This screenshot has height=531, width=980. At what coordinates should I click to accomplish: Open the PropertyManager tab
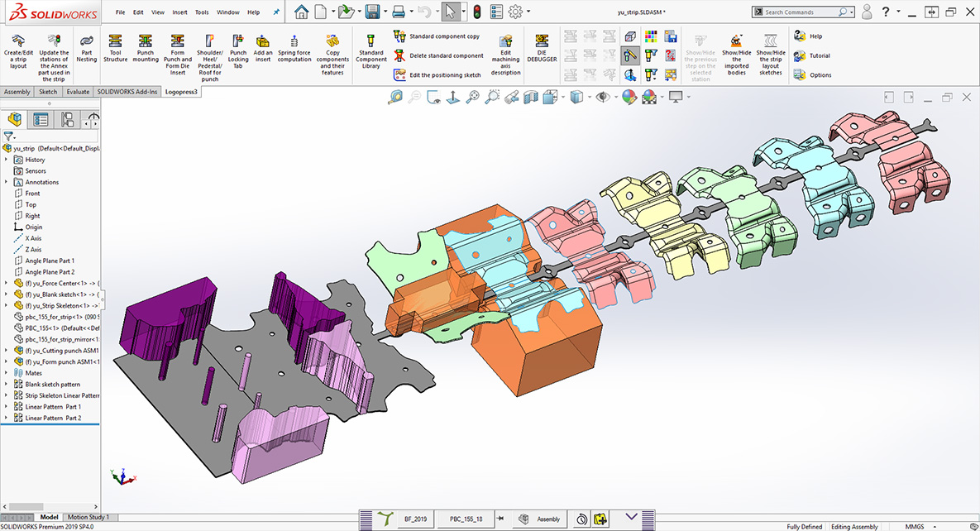[41, 119]
